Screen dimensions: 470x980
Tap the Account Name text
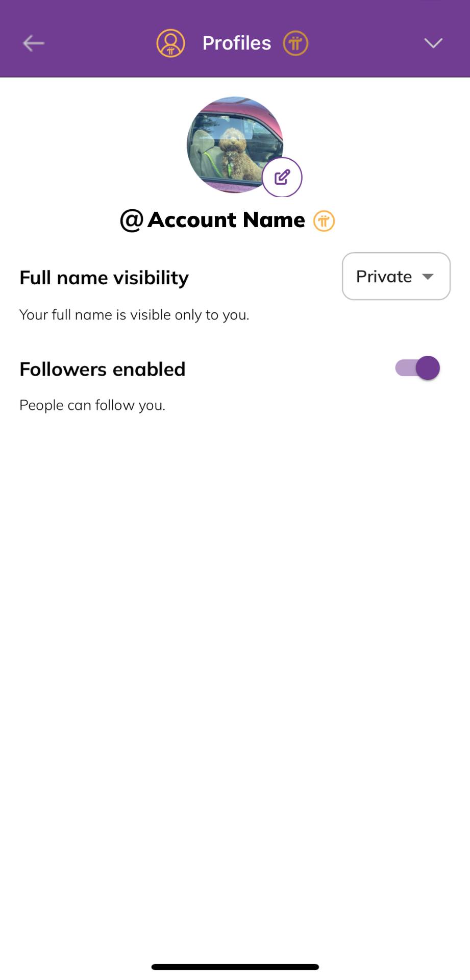(226, 220)
